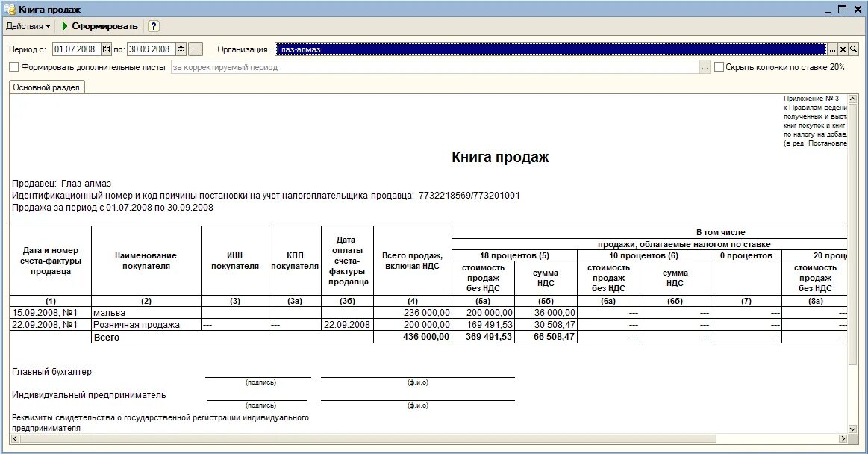Click header 18 процентов (5)
Image resolution: width=868 pixels, height=454 pixels.
click(x=515, y=256)
